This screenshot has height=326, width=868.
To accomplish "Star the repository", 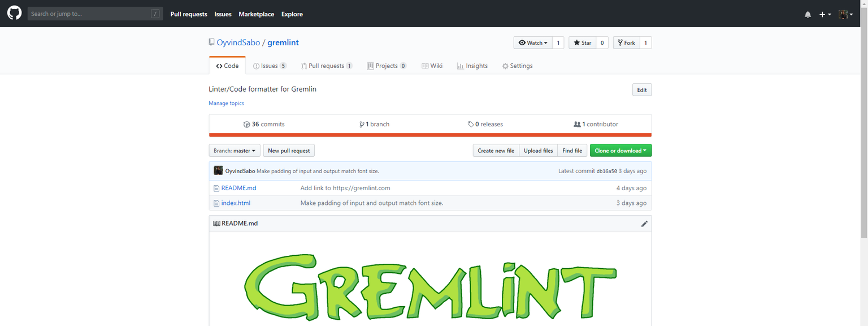I will click(583, 42).
